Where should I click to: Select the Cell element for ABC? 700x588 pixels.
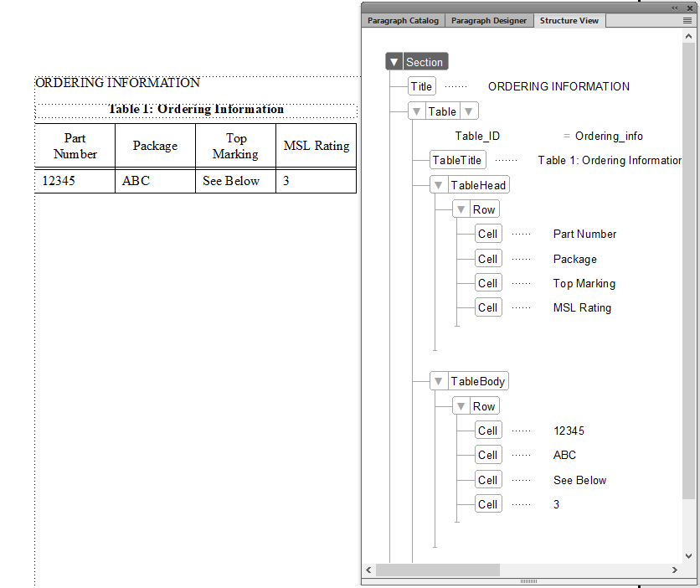pyautogui.click(x=488, y=455)
